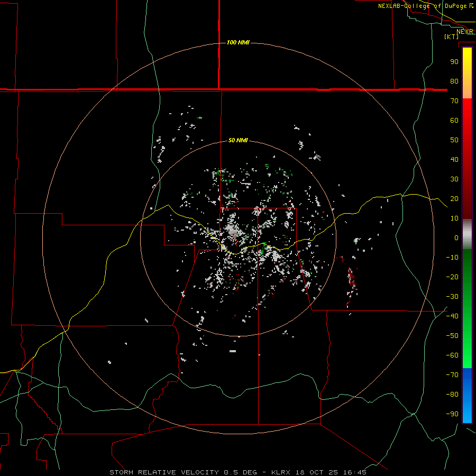Click the KT units label above the legend

point(452,36)
